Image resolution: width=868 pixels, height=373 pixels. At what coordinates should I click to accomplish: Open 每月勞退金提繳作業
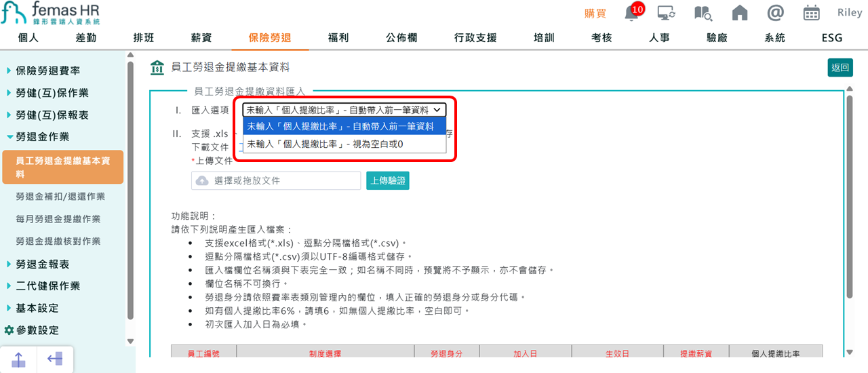pos(58,219)
